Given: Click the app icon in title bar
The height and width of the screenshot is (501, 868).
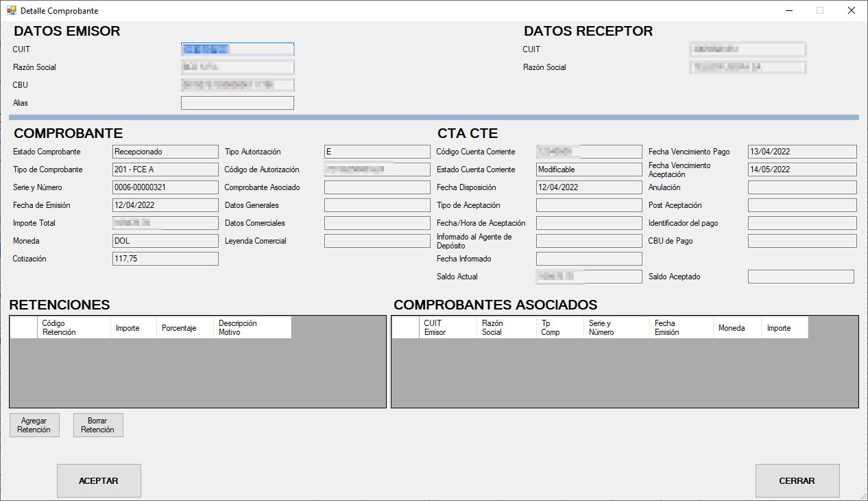Looking at the screenshot, I should tap(11, 11).
